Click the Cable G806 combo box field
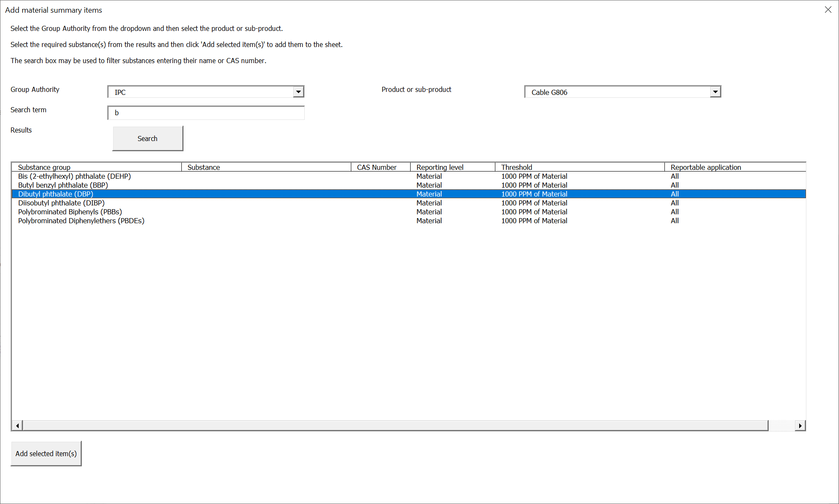The image size is (839, 504). coord(617,92)
